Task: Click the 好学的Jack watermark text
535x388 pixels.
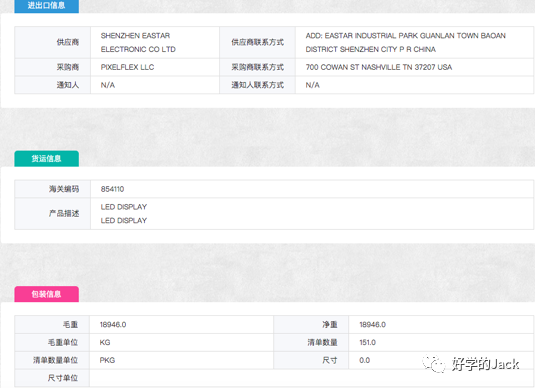Action: [x=486, y=364]
